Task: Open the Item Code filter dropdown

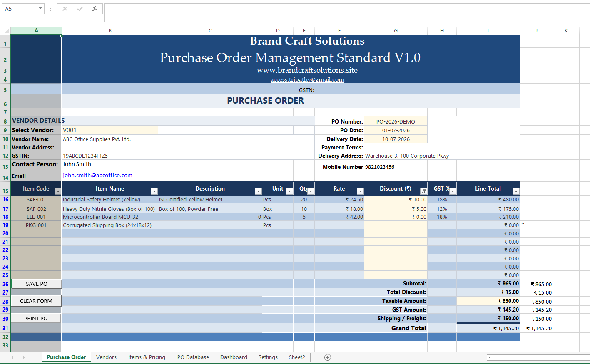Action: 58,191
